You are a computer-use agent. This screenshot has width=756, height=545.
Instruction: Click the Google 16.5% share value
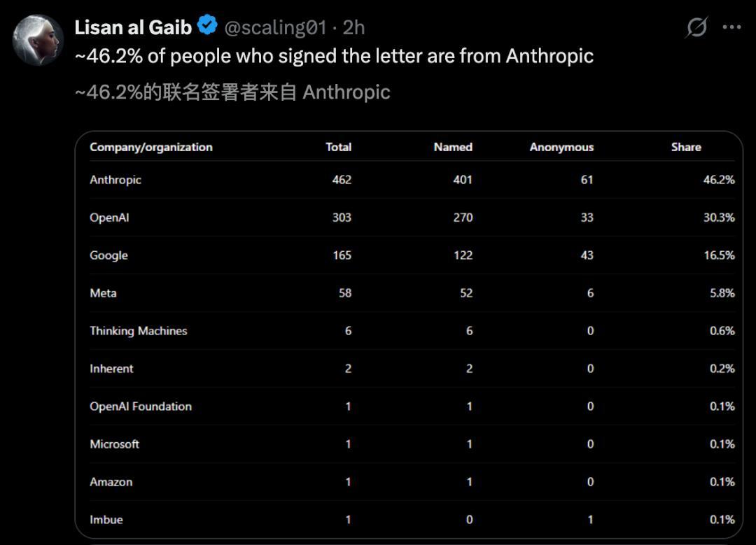[x=719, y=255]
